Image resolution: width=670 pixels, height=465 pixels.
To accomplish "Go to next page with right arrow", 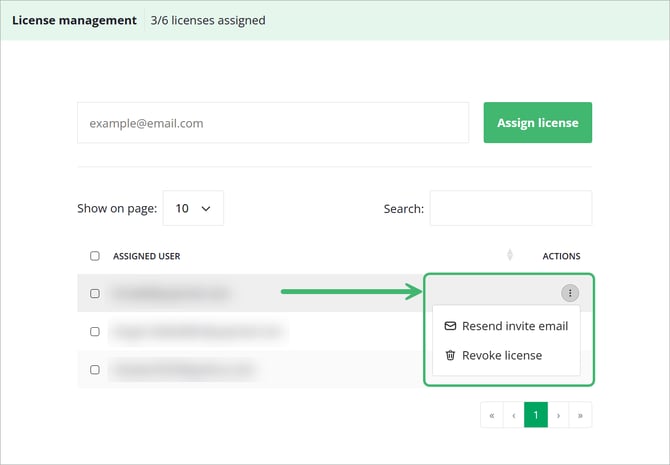I will pos(558,415).
